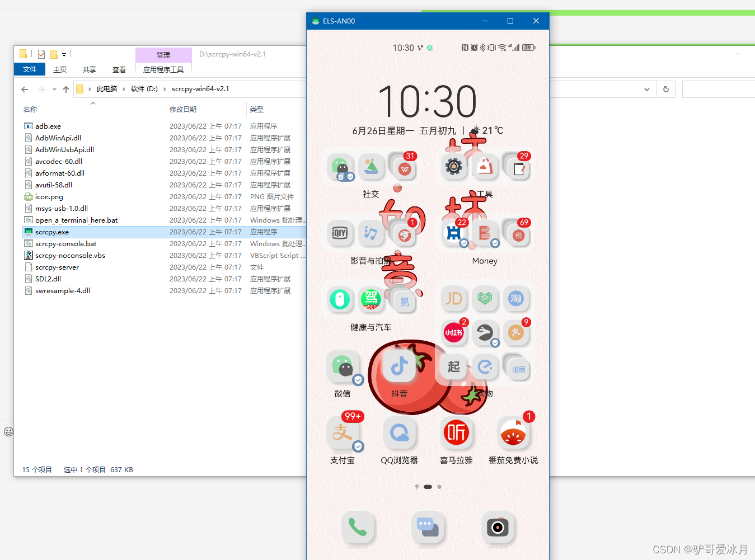Image resolution: width=755 pixels, height=560 pixels.
Task: Open the Fanqie free novel app
Action: 513,433
